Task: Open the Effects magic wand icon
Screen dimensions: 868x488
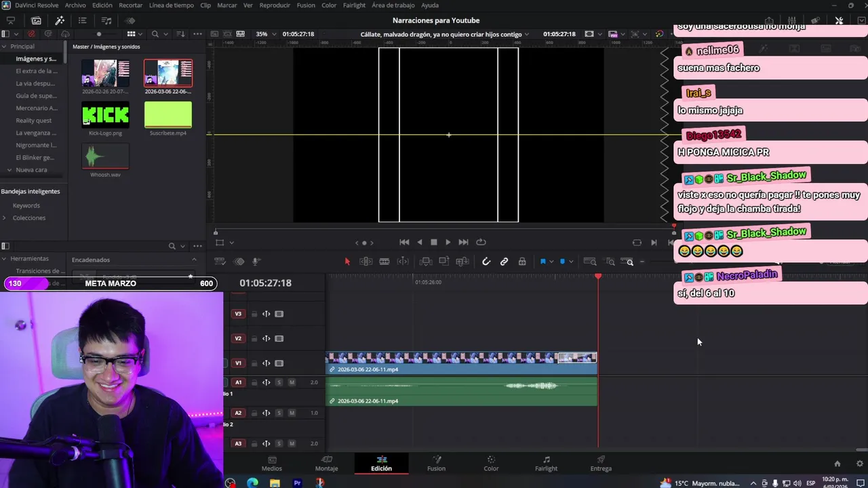Action: [x=60, y=20]
